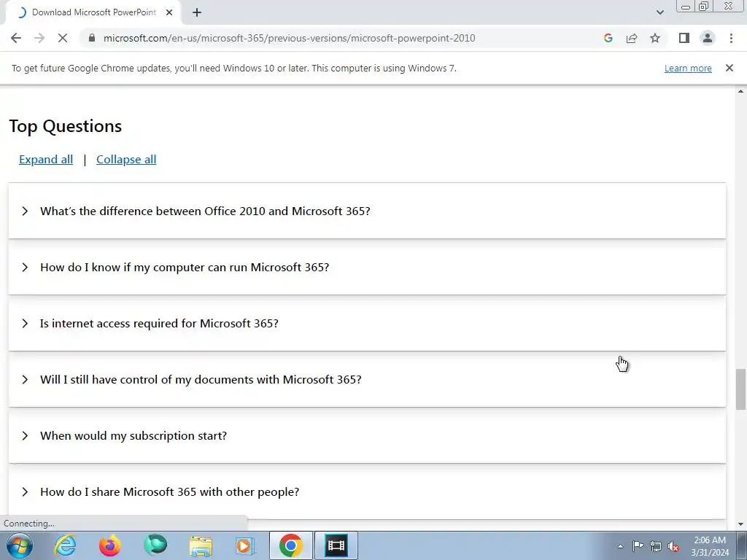Open the Action Center flag icon
The image size is (747, 560).
tap(638, 545)
